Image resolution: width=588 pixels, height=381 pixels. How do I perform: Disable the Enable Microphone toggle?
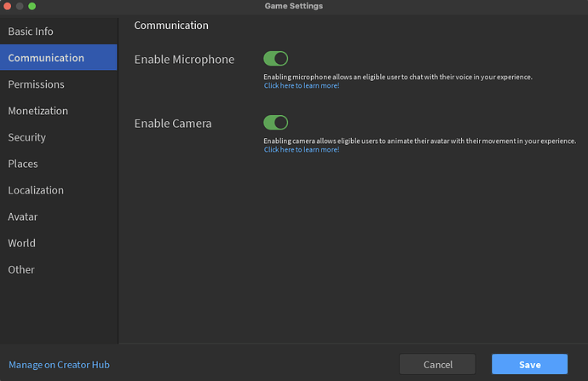point(276,59)
